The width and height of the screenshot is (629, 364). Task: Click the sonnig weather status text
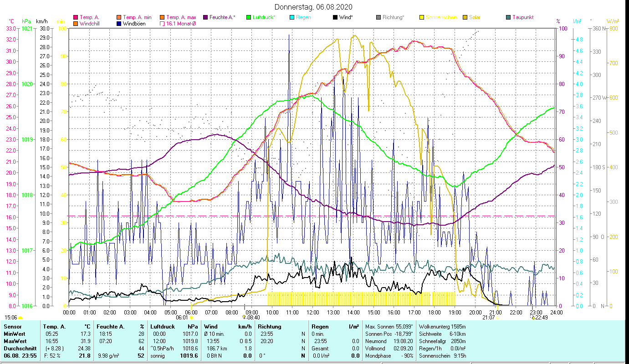pos(158,356)
